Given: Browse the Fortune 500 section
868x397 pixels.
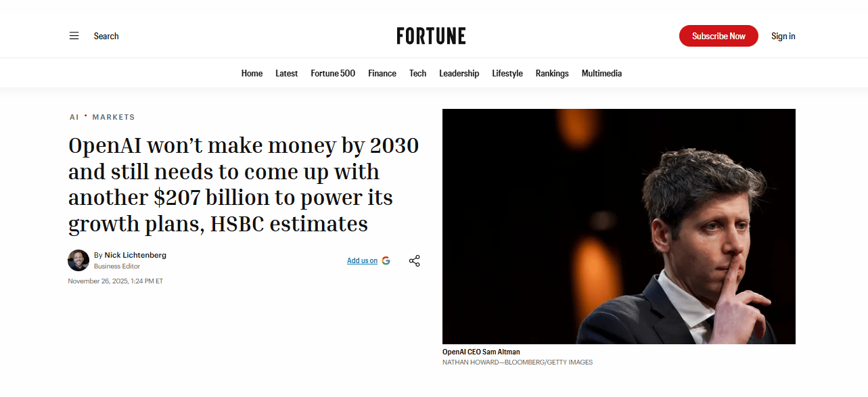Looking at the screenshot, I should (x=332, y=73).
